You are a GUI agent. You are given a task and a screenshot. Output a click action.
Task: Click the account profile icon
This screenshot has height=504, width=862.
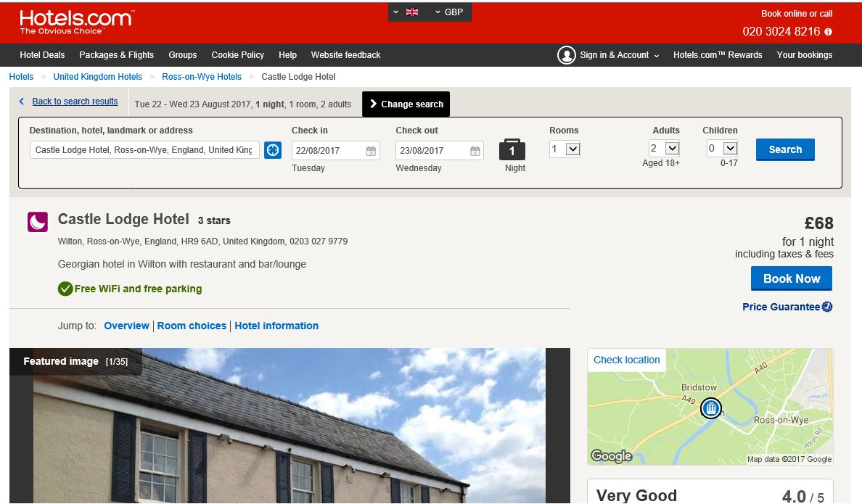coord(566,55)
